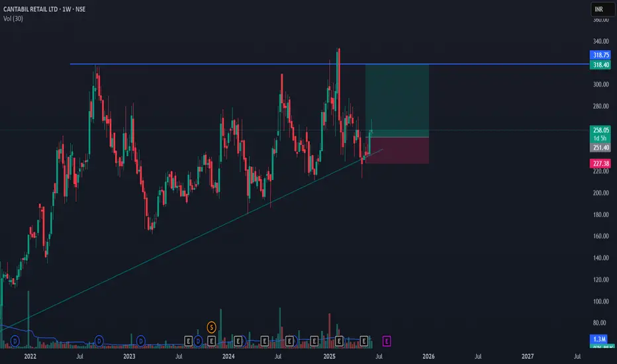Click the 2024 time axis label
Screen dimensions: 617x364
pyautogui.click(x=228, y=356)
